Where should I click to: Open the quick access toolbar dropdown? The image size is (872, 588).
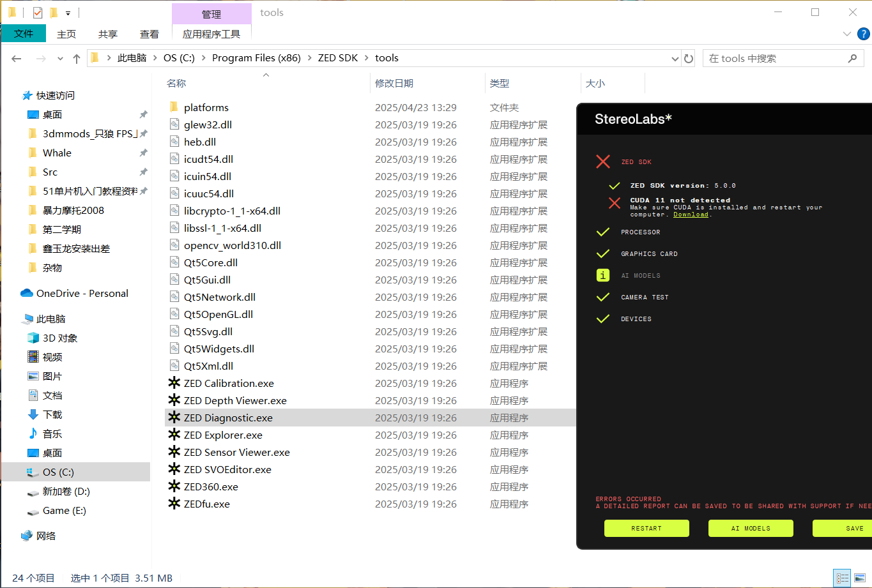pyautogui.click(x=68, y=13)
